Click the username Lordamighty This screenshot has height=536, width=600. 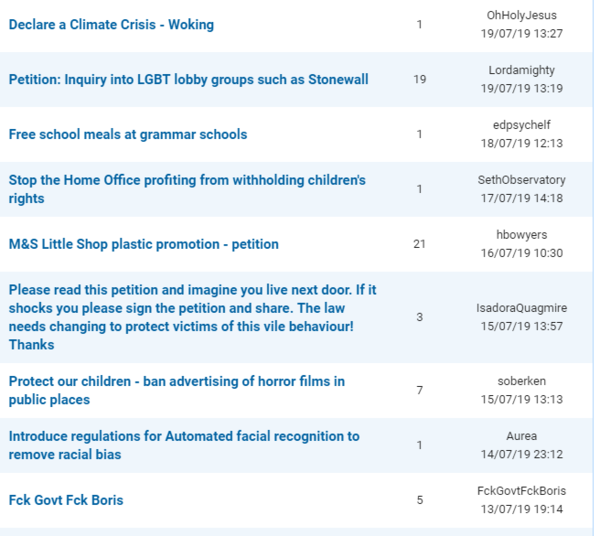[x=522, y=70]
